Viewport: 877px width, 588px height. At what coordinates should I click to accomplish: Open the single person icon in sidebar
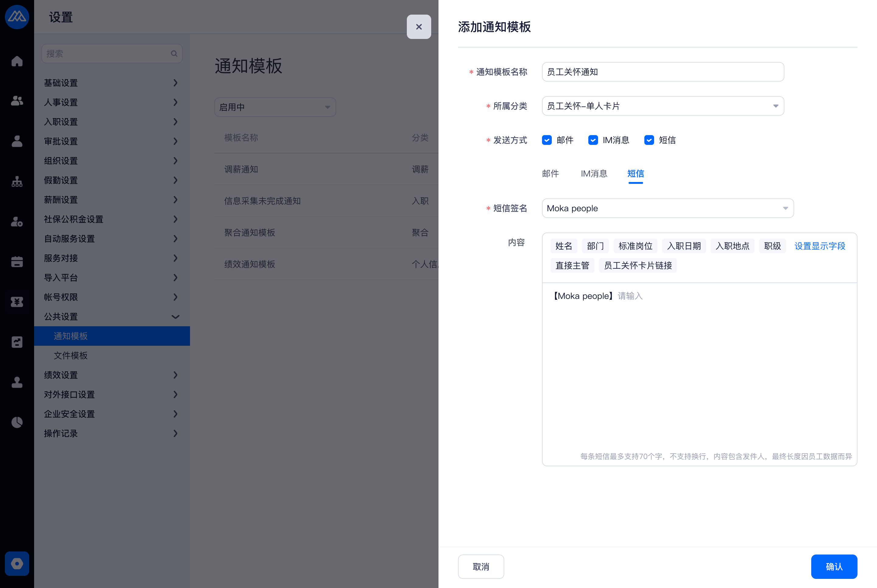tap(17, 141)
